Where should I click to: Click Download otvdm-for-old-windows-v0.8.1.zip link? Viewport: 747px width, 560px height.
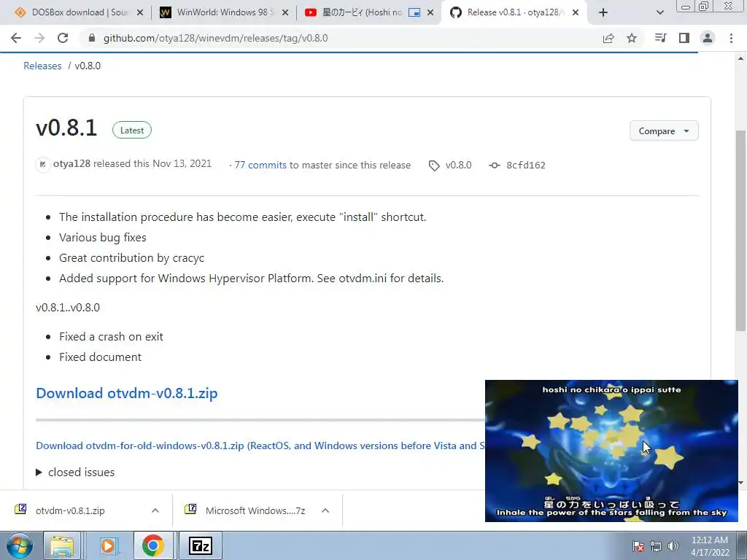tap(260, 446)
